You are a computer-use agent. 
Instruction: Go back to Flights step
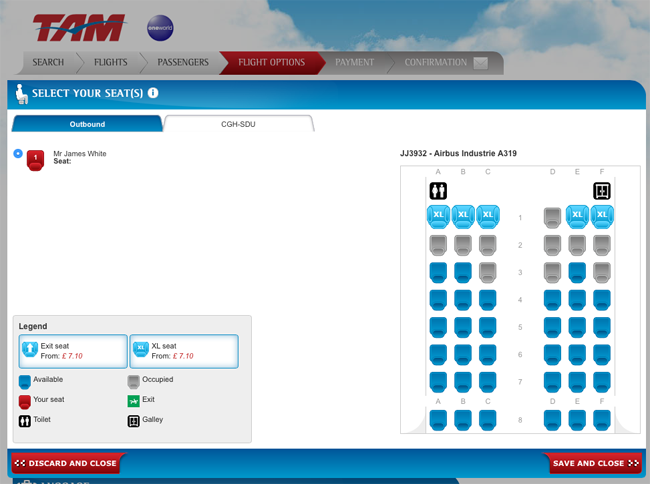111,62
